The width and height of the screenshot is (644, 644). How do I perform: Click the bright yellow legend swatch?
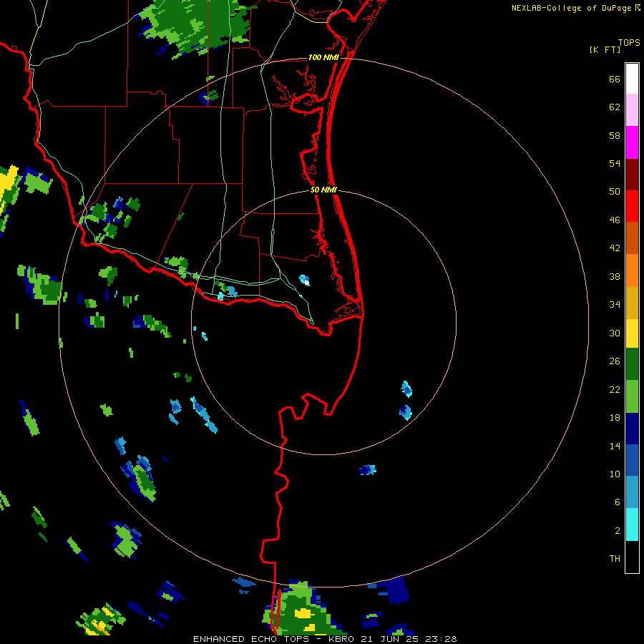(x=632, y=333)
